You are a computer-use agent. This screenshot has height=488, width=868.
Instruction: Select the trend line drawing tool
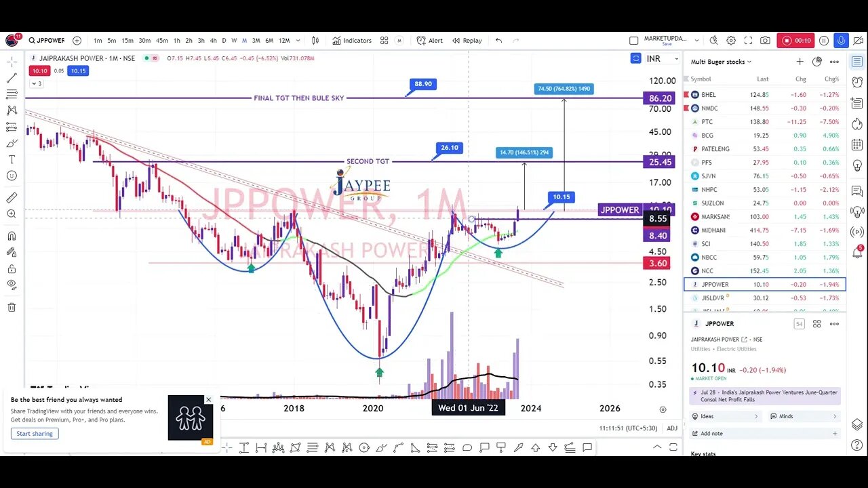point(12,77)
